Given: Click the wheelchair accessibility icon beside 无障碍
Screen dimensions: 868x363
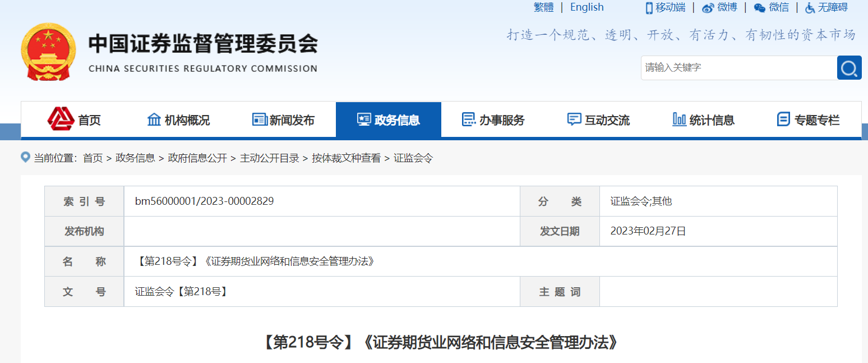Looking at the screenshot, I should click(810, 8).
